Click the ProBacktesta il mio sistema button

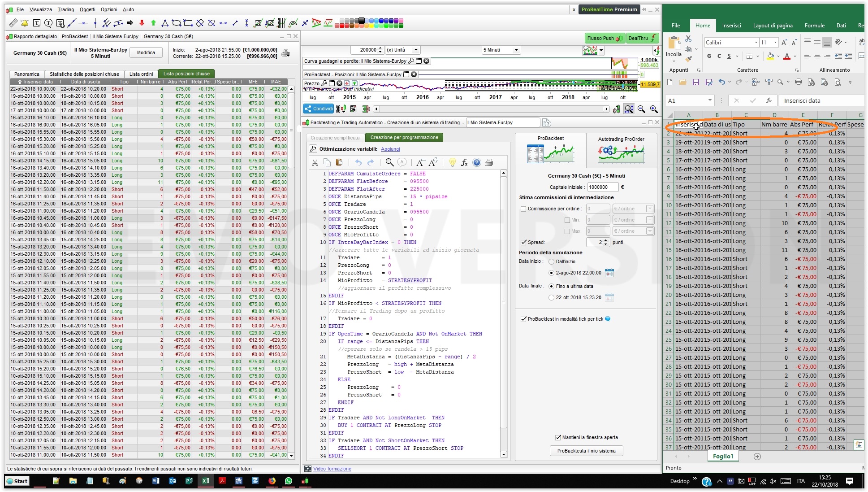(586, 451)
